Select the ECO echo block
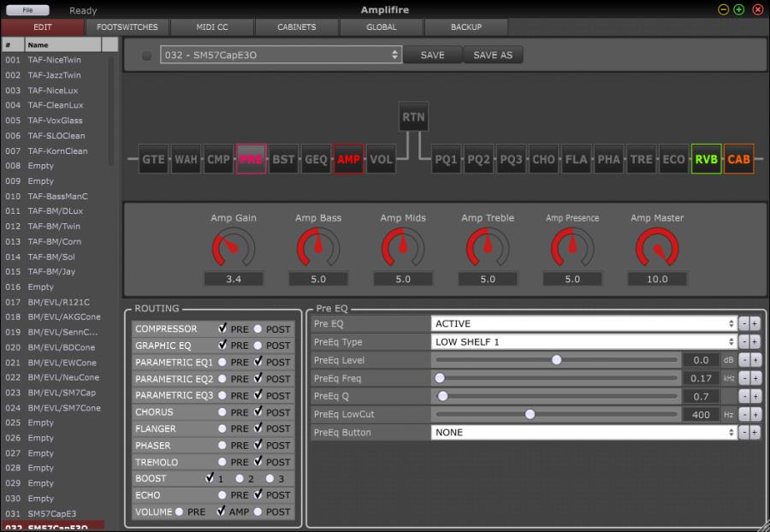The width and height of the screenshot is (770, 532). click(674, 159)
